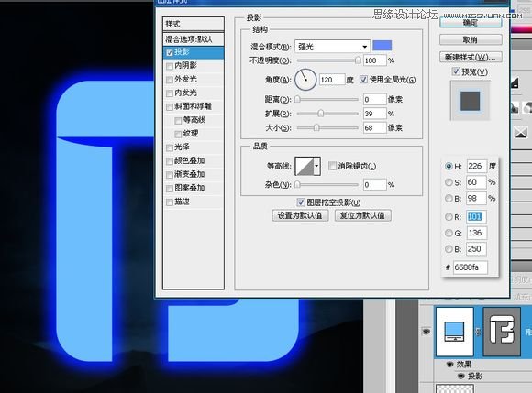Enable the 斜面和浮雕 checkbox
This screenshot has width=532, height=393.
click(x=170, y=107)
